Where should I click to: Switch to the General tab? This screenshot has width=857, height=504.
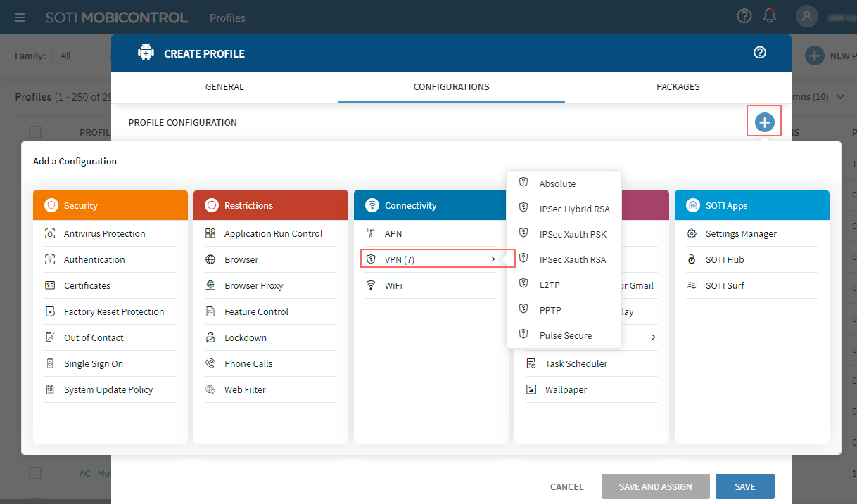click(224, 87)
